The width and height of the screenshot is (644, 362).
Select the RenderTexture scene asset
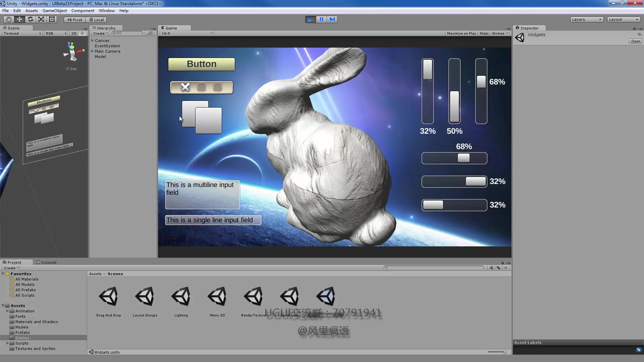coord(254,301)
